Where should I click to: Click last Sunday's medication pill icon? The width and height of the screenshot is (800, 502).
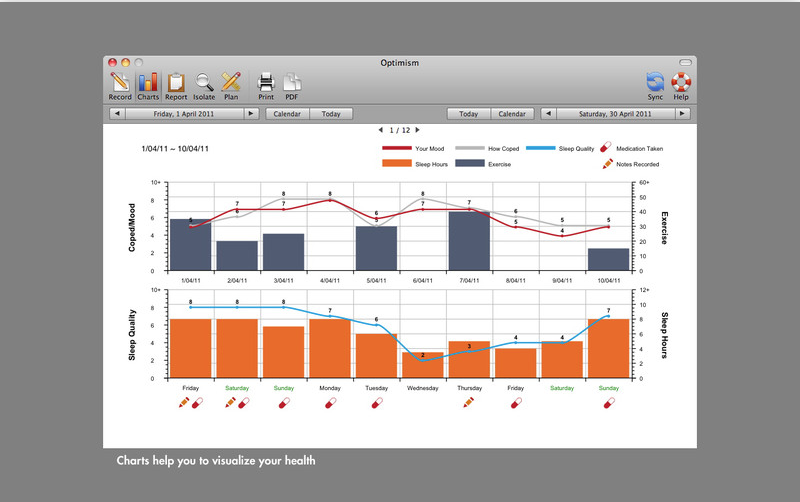(609, 403)
